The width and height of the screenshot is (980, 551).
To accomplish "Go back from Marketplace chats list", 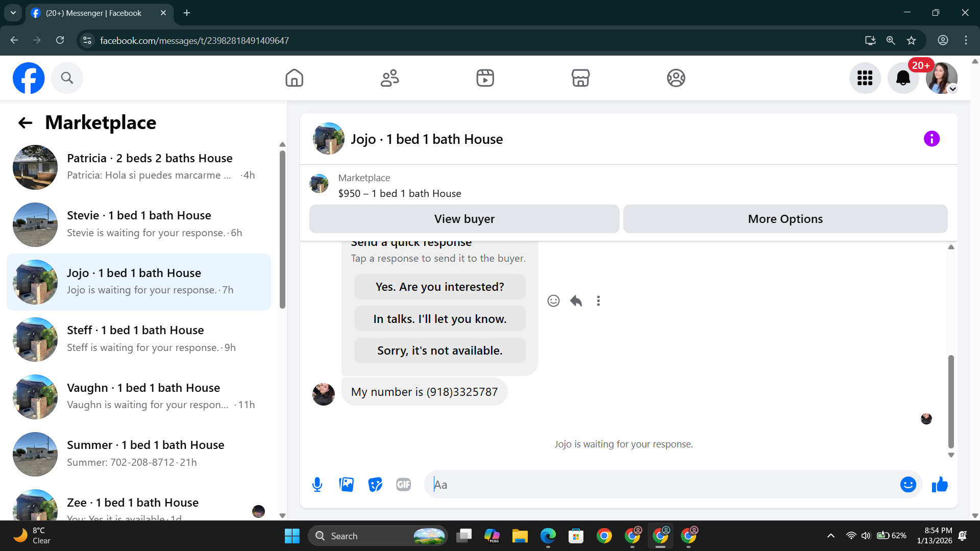I will (x=25, y=122).
